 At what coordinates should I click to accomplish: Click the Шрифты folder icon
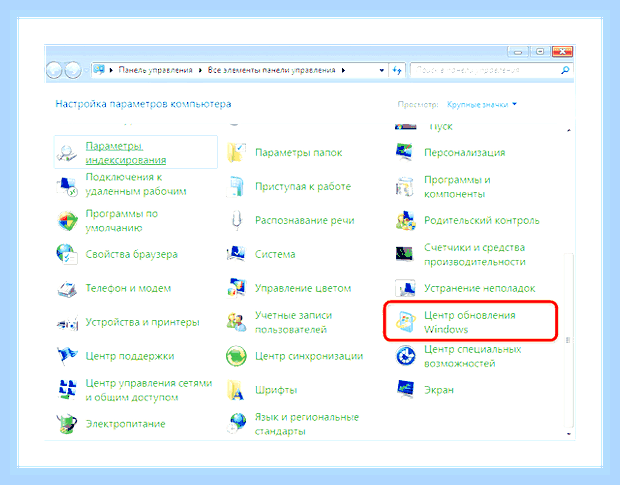pyautogui.click(x=236, y=390)
